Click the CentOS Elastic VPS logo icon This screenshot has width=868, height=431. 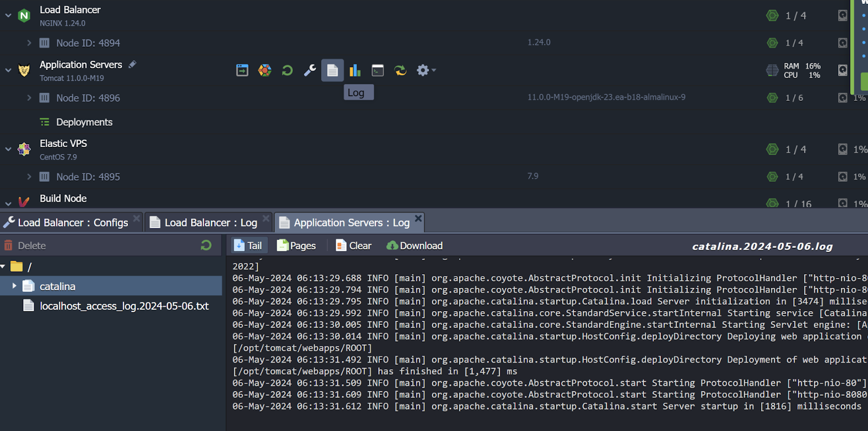(24, 149)
